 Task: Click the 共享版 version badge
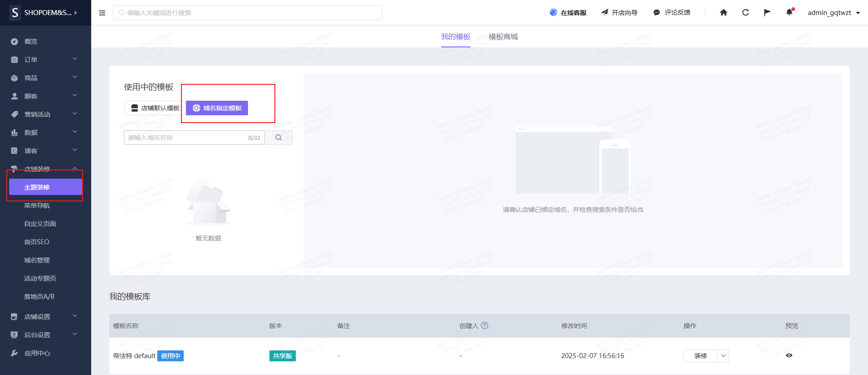pyautogui.click(x=283, y=356)
